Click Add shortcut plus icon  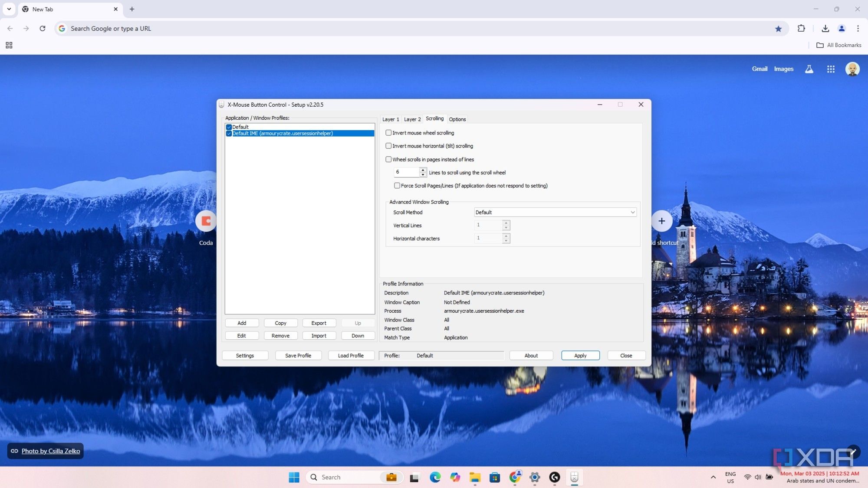tap(661, 221)
